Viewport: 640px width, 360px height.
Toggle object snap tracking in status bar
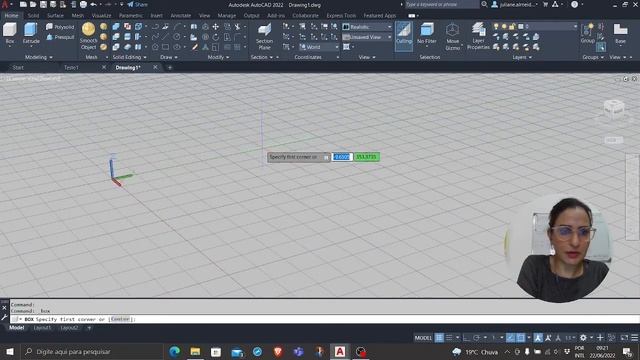[510, 338]
